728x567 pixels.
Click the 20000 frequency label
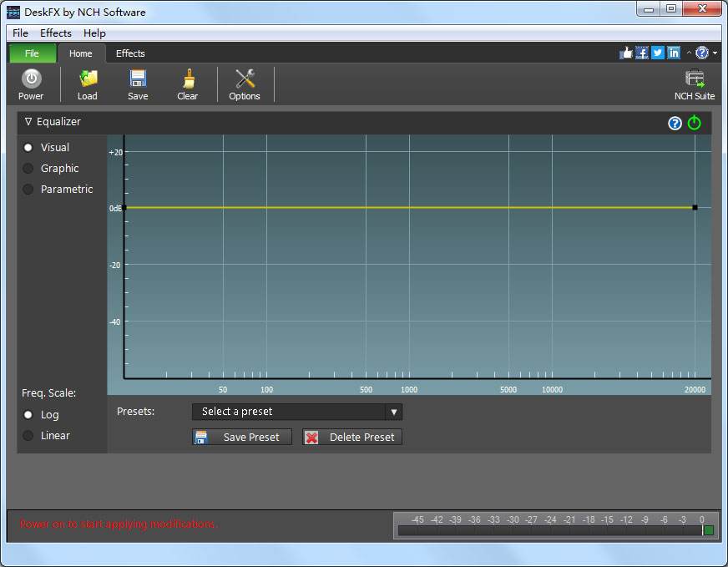695,390
